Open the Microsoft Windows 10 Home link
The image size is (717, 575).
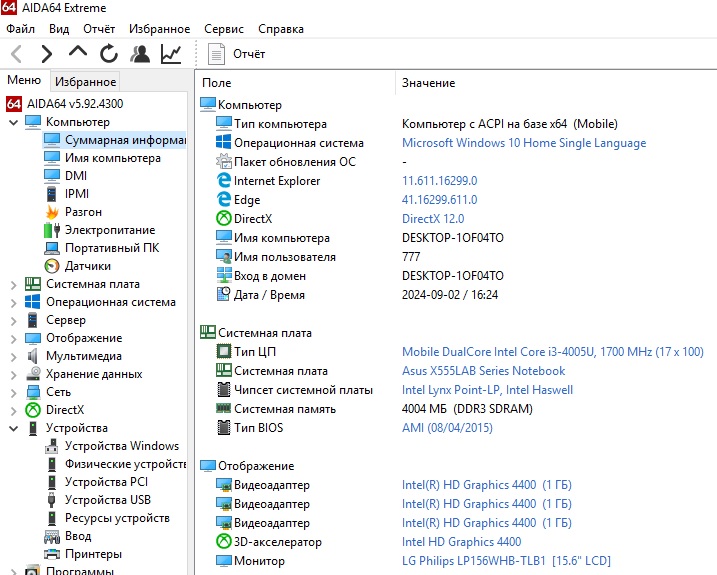coord(523,143)
